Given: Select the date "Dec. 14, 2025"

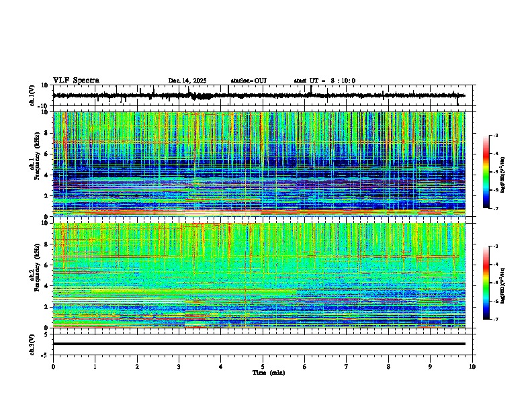Looking at the screenshot, I should click(x=187, y=81).
